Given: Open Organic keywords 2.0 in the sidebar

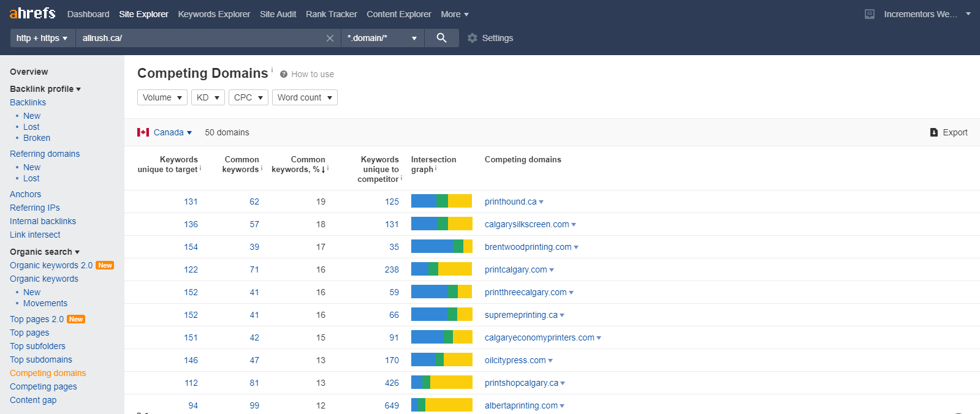Looking at the screenshot, I should 51,265.
